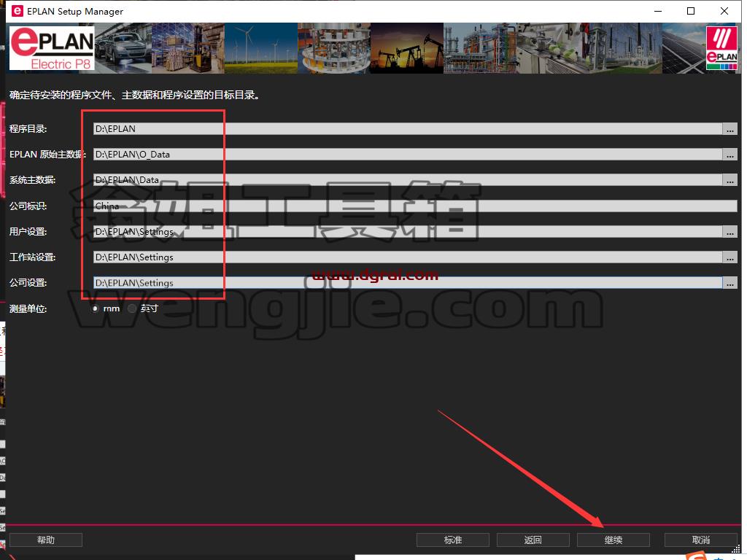The image size is (747, 560).
Task: Click the 返回 button to go back
Action: click(533, 540)
